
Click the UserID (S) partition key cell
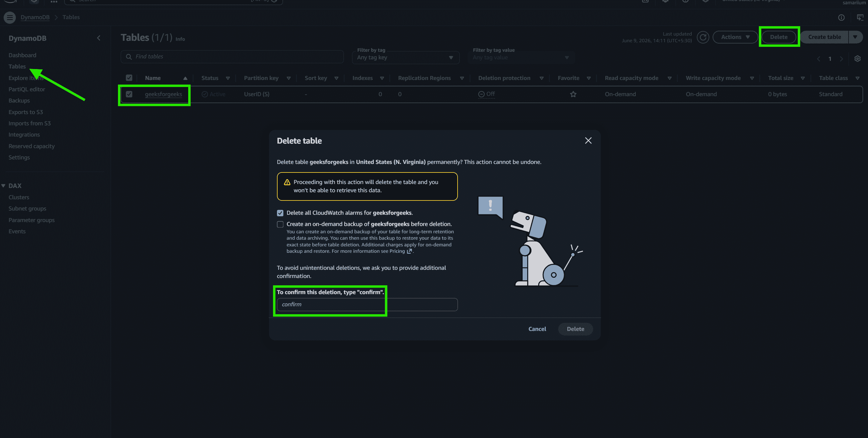click(x=257, y=94)
